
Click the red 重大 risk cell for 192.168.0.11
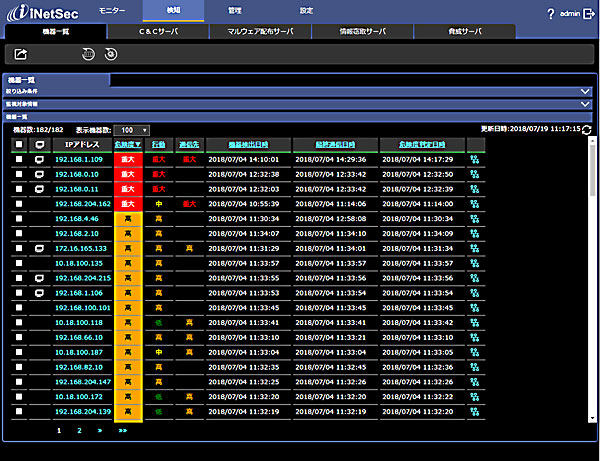pyautogui.click(x=128, y=188)
